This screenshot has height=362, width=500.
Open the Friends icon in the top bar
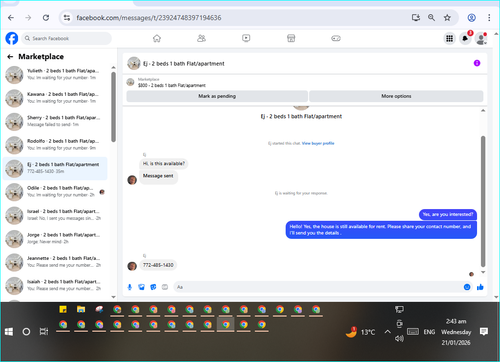[x=201, y=38]
